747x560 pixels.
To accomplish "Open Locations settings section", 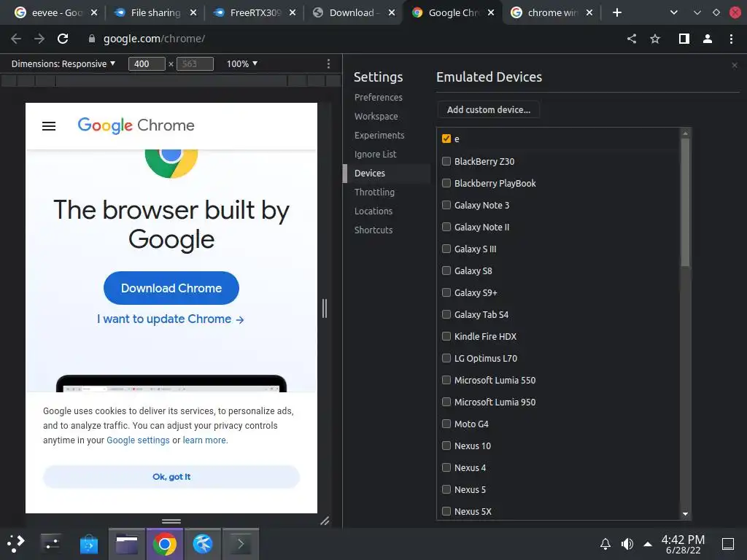I will pos(373,211).
